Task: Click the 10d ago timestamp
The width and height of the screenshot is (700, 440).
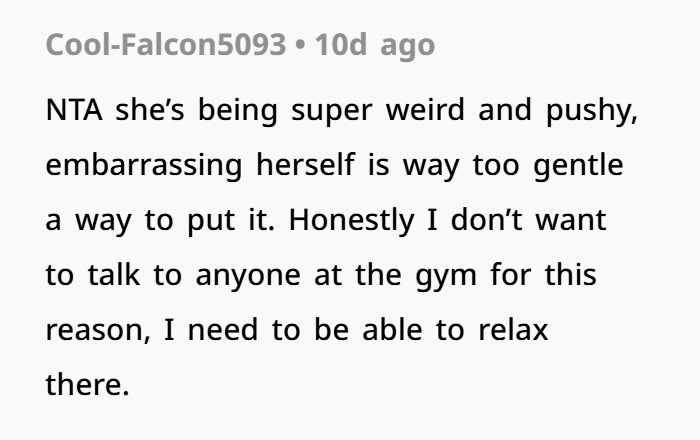Action: [x=375, y=46]
